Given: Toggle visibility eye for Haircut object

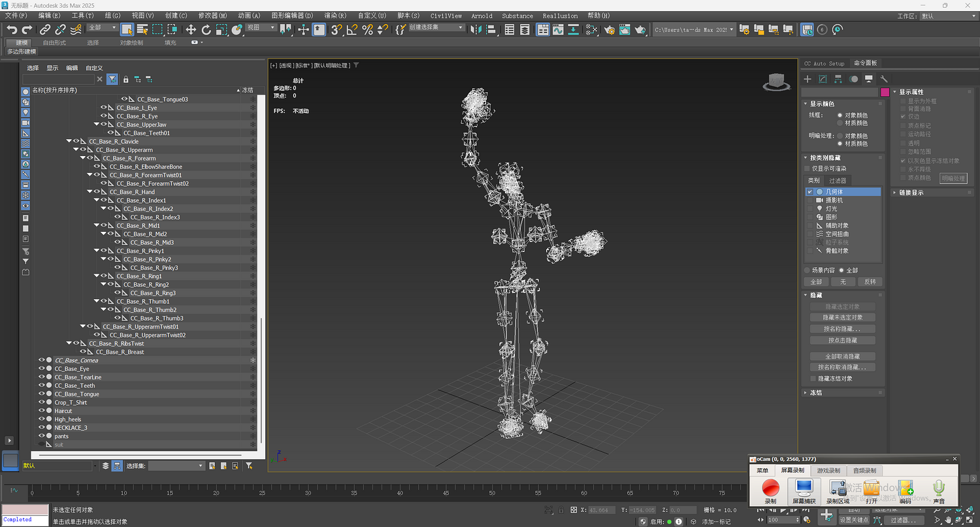Looking at the screenshot, I should coord(42,411).
